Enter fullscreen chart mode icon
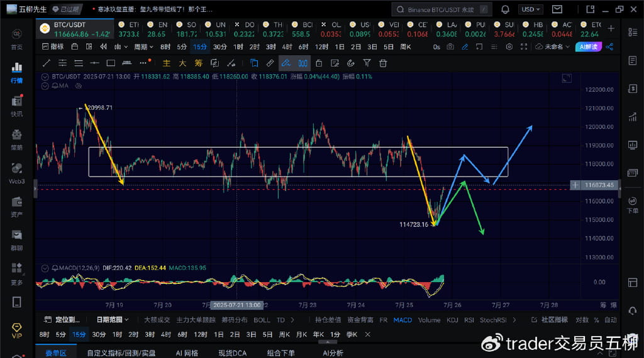 tap(524, 46)
